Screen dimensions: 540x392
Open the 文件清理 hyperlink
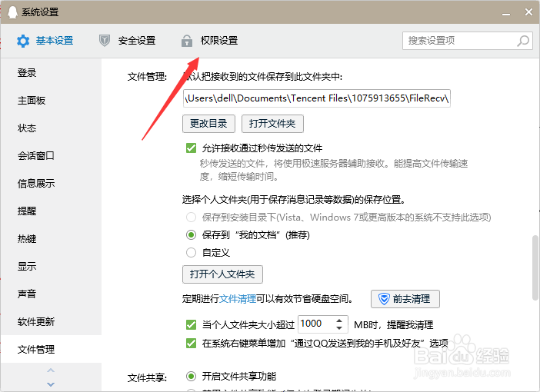click(x=238, y=299)
